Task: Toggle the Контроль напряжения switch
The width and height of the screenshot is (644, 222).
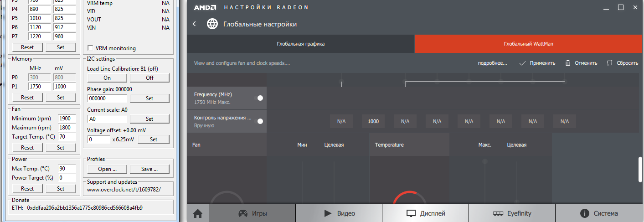Action: pyautogui.click(x=260, y=121)
